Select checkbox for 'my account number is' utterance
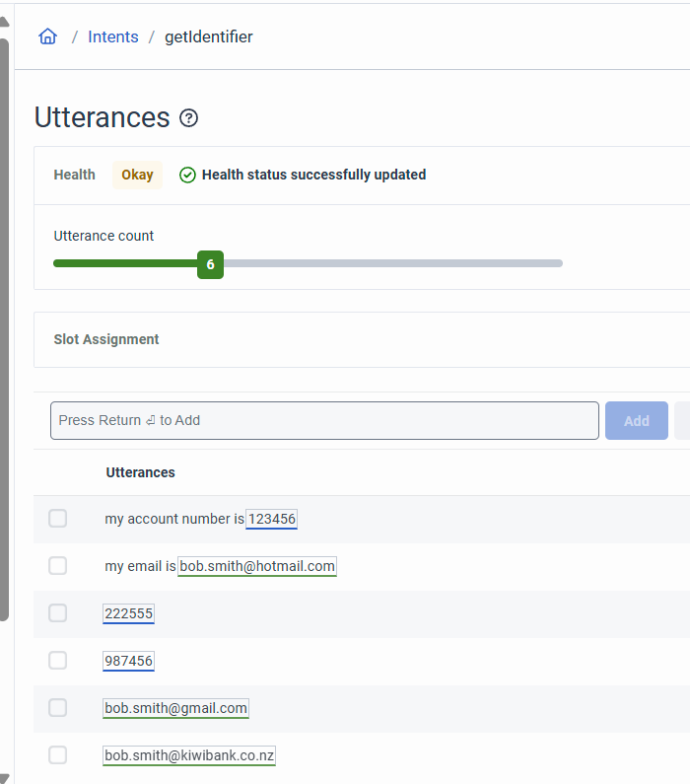 [58, 519]
